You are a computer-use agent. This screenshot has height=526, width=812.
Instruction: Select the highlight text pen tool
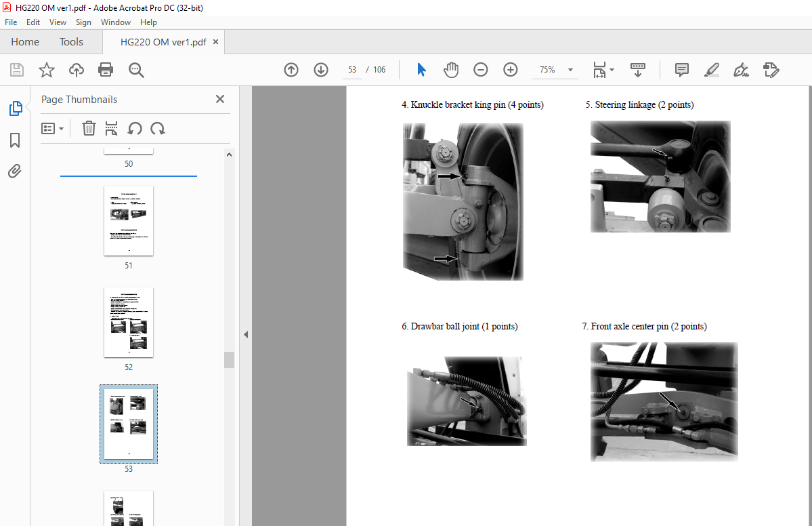click(x=712, y=69)
